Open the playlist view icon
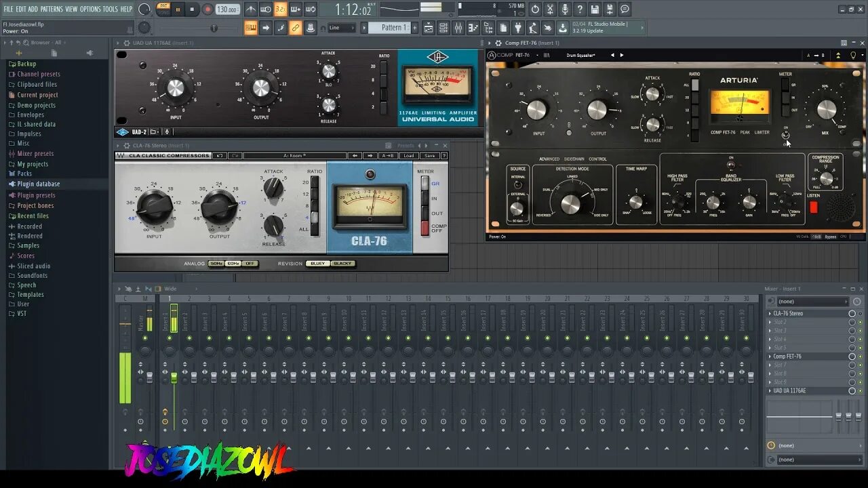This screenshot has width=868, height=488. click(x=429, y=28)
